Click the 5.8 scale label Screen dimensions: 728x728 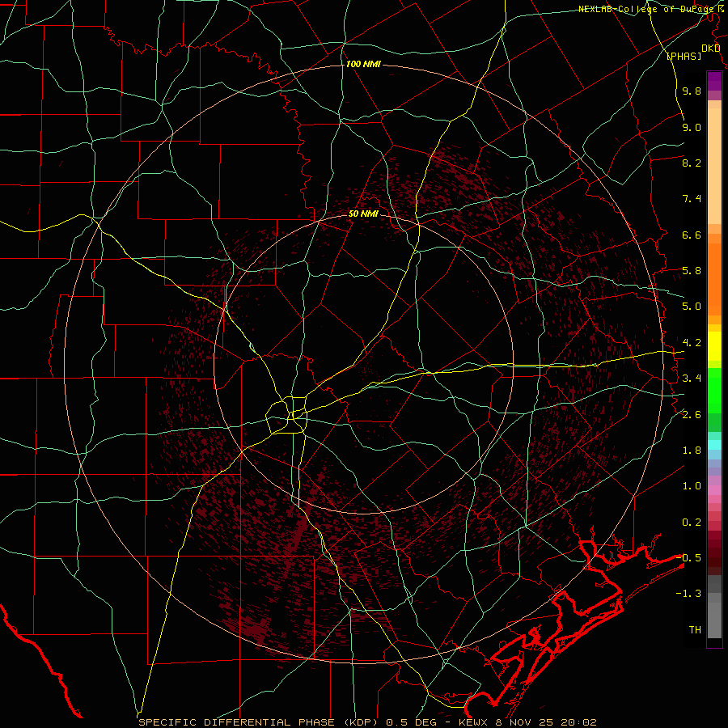pos(692,271)
